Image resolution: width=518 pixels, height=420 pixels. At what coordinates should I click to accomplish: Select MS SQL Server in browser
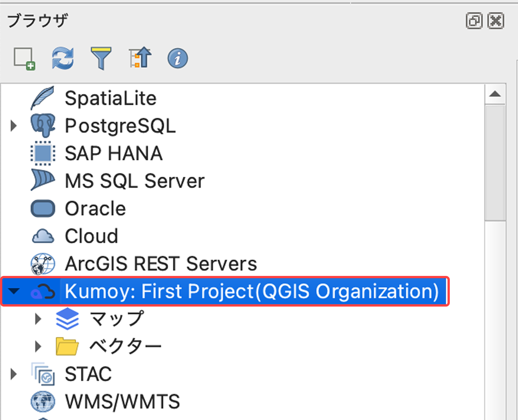click(134, 181)
